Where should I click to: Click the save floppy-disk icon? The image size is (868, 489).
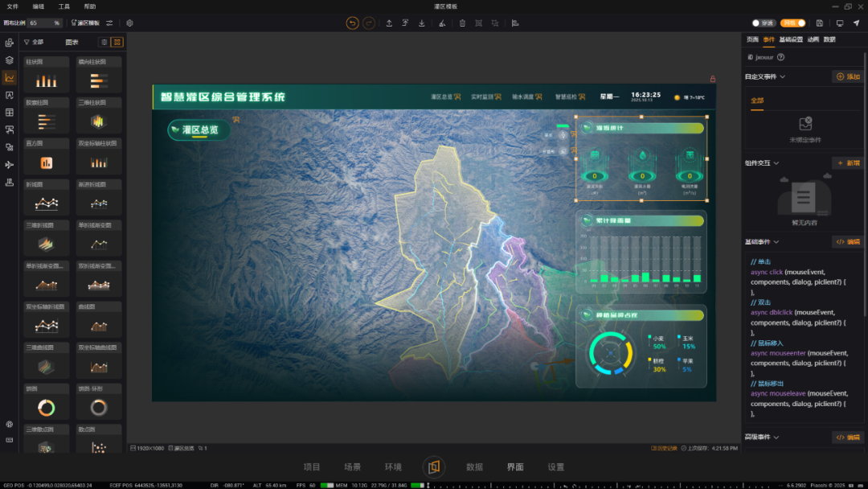[x=820, y=23]
